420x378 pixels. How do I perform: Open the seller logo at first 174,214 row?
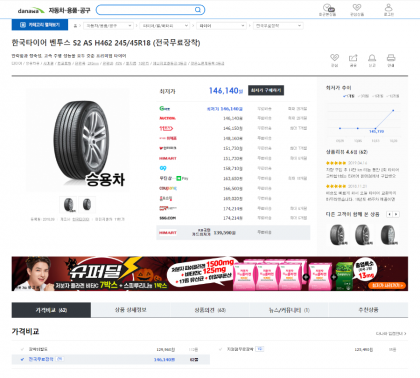click(168, 208)
